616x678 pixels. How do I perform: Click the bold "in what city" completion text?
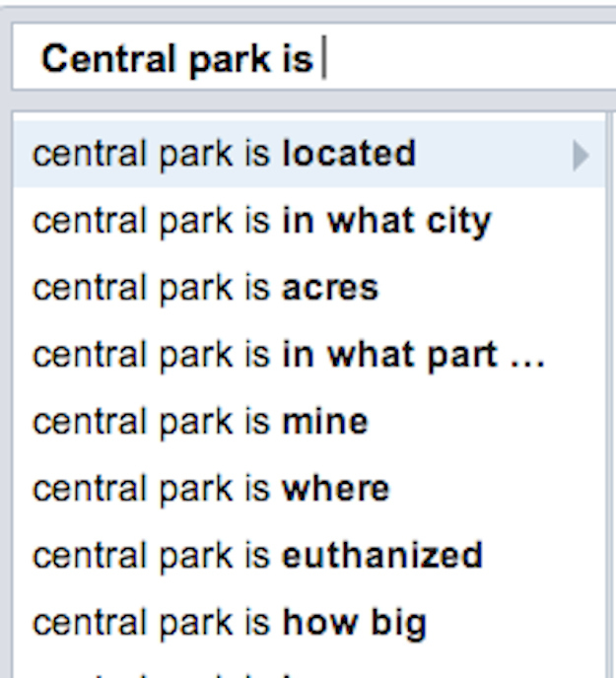point(386,221)
